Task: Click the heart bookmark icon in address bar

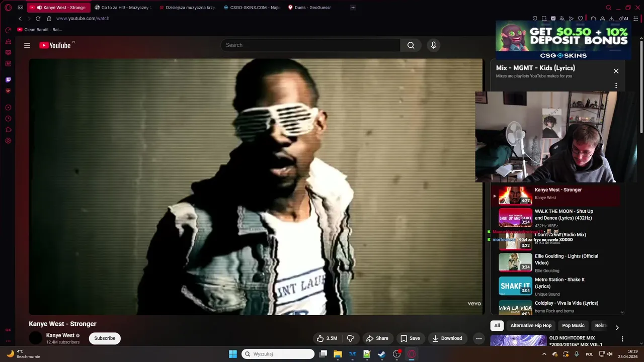Action: point(580,19)
